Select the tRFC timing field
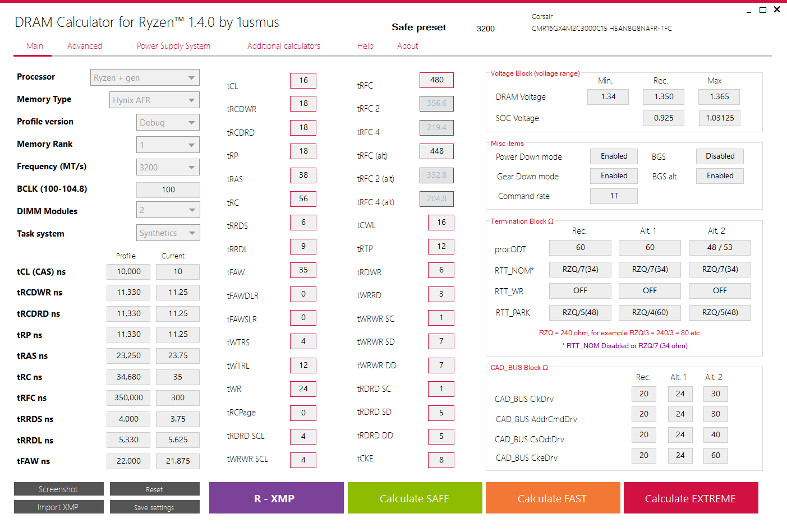Image resolution: width=787 pixels, height=532 pixels. click(x=436, y=80)
